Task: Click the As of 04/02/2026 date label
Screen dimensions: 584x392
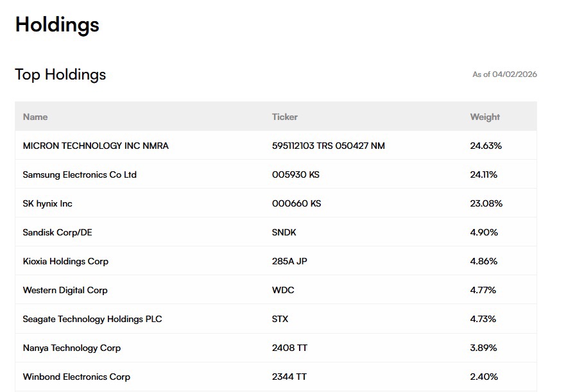Action: coord(504,74)
